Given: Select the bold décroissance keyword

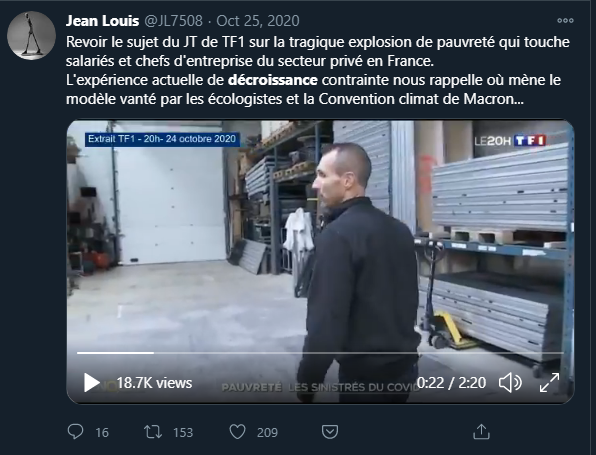Looking at the screenshot, I should pyautogui.click(x=273, y=80).
